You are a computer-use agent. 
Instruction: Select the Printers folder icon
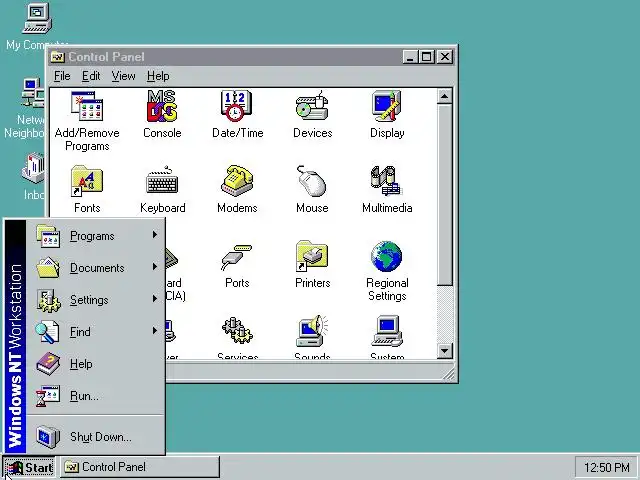pos(312,256)
